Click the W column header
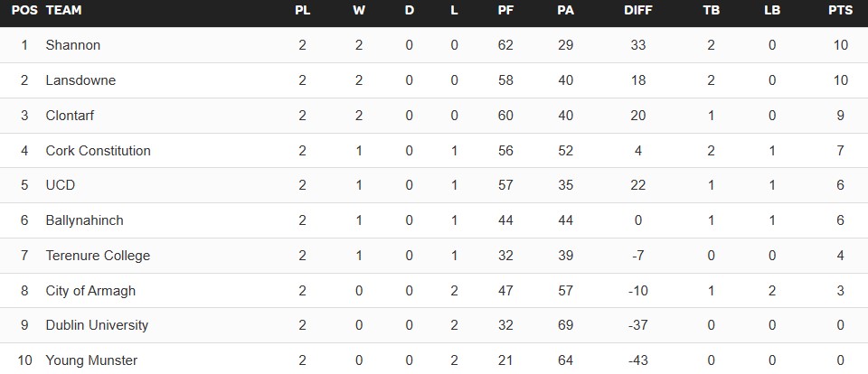Image resolution: width=868 pixels, height=374 pixels. pyautogui.click(x=359, y=11)
